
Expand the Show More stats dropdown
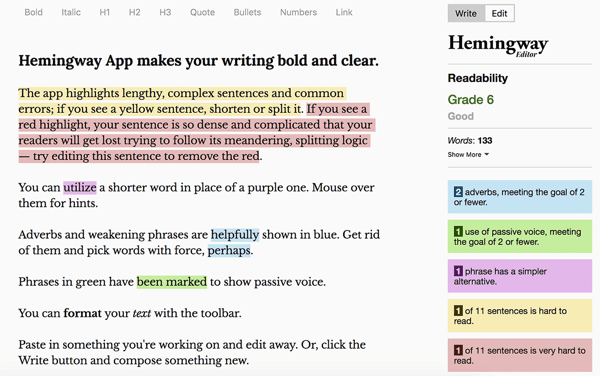468,155
